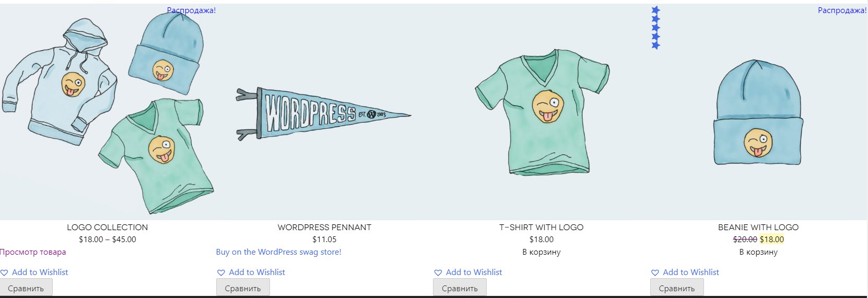Follow the Просмотр товара link
This screenshot has height=298, width=868.
point(33,252)
